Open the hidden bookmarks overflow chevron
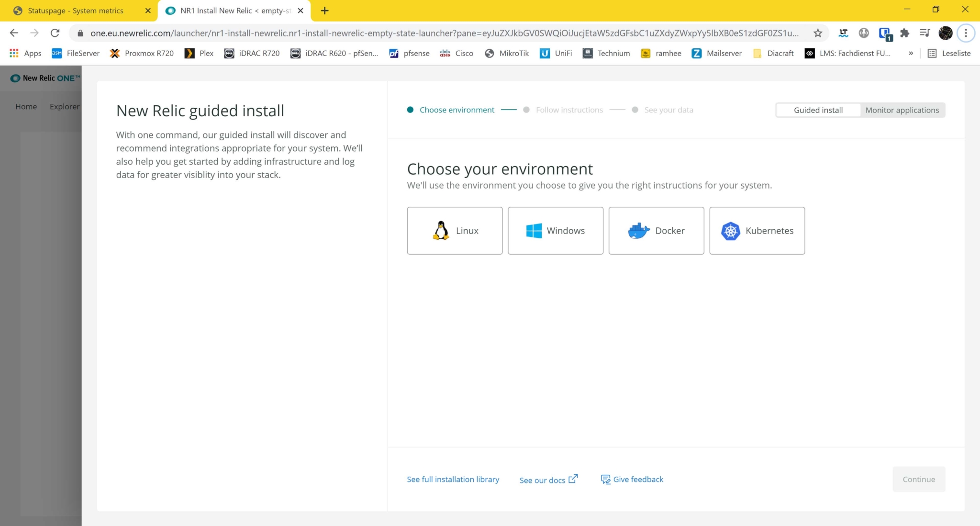The height and width of the screenshot is (526, 980). coord(911,53)
